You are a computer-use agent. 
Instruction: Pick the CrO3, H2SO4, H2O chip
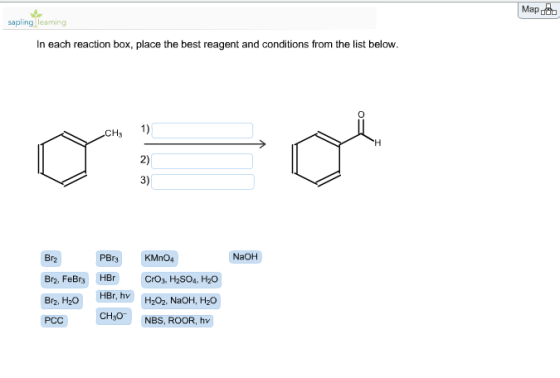(181, 280)
